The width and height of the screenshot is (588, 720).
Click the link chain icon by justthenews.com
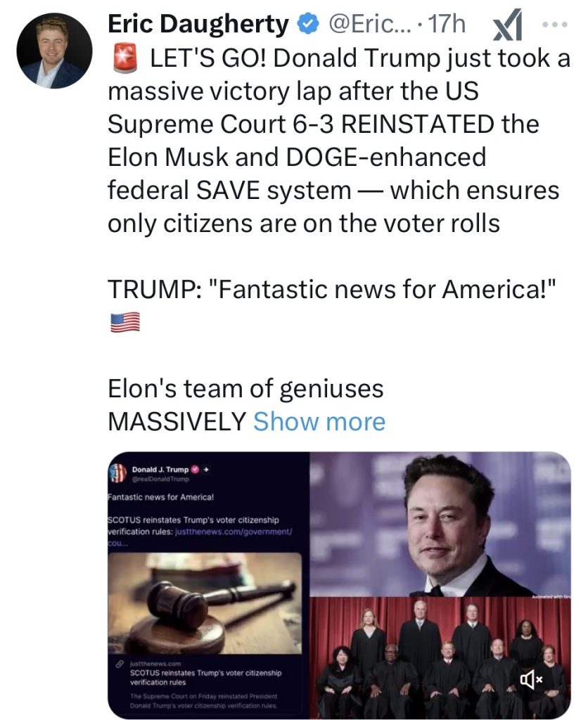coord(119,664)
